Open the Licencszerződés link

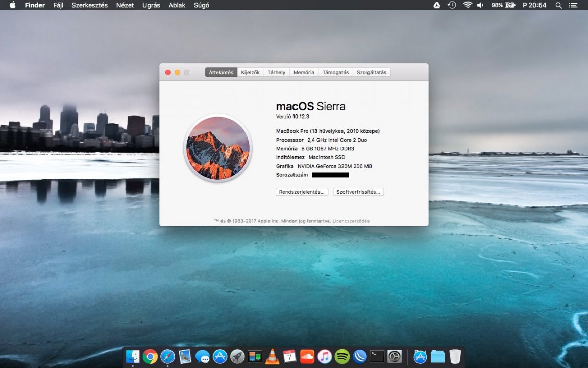pos(351,221)
